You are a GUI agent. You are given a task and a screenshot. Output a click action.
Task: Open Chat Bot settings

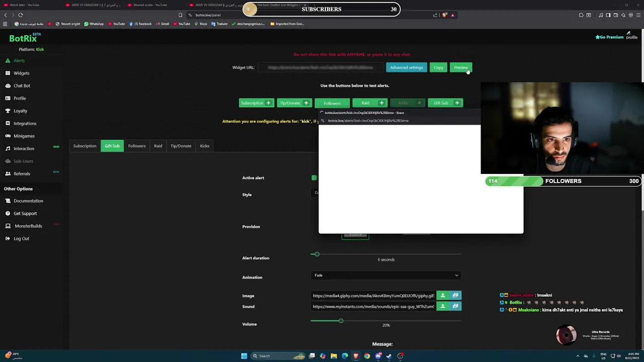click(22, 85)
